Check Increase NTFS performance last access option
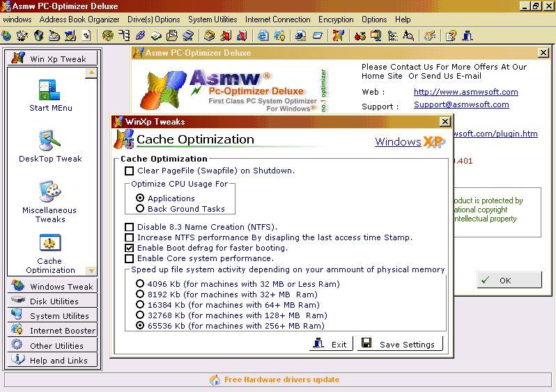This screenshot has height=392, width=556. click(130, 237)
